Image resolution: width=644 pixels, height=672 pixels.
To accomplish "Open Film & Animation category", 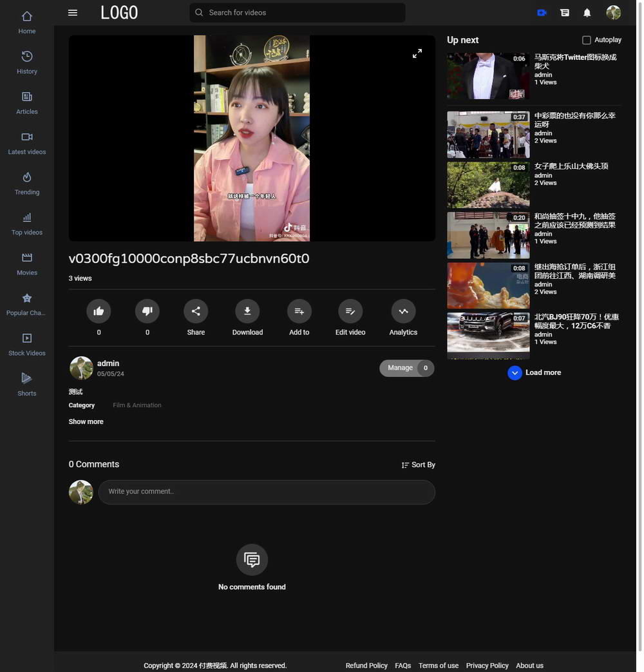I will [137, 405].
